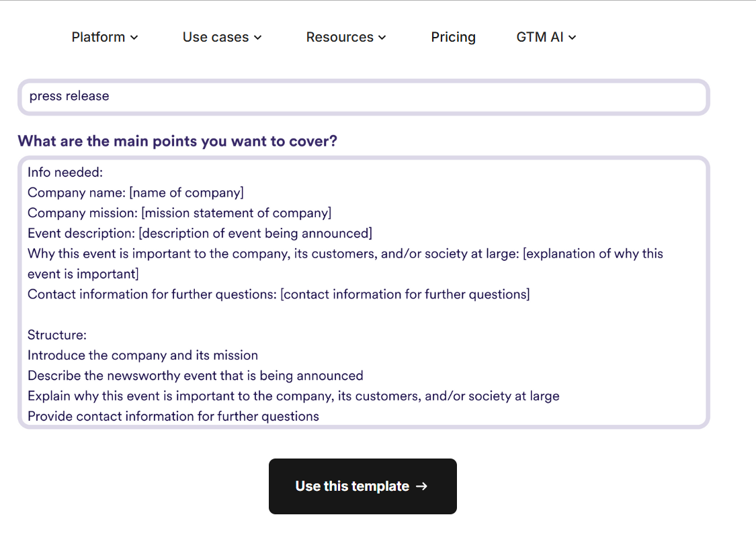Click the down arrow beside Resources
Image resolution: width=756 pixels, height=556 pixels.
382,38
